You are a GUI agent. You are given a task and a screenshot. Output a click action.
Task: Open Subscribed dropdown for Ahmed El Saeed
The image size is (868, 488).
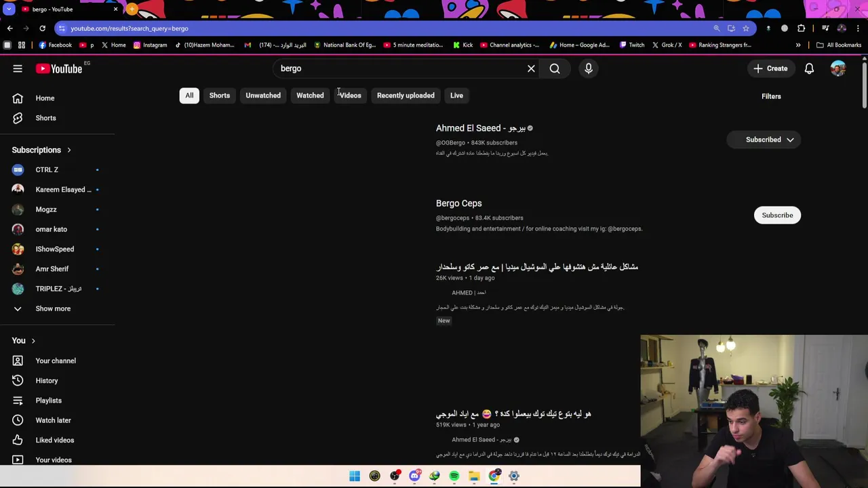pos(764,140)
